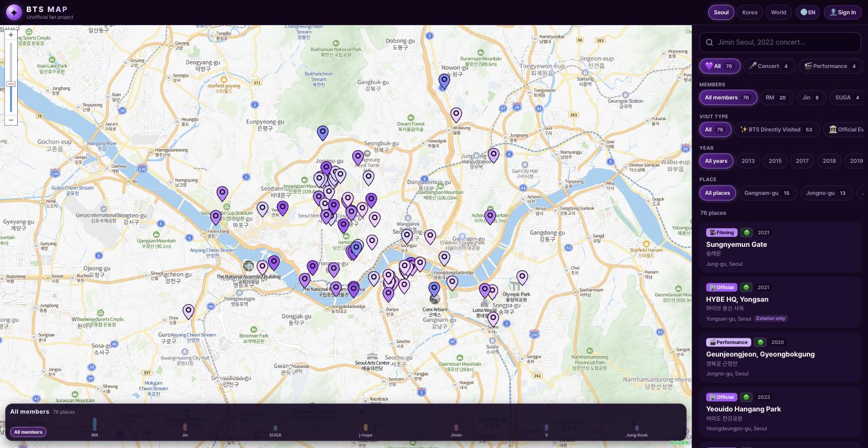Screen dimensions: 868x448
Task: Click the green status dot on HYBE HQ card
Action: click(x=746, y=287)
